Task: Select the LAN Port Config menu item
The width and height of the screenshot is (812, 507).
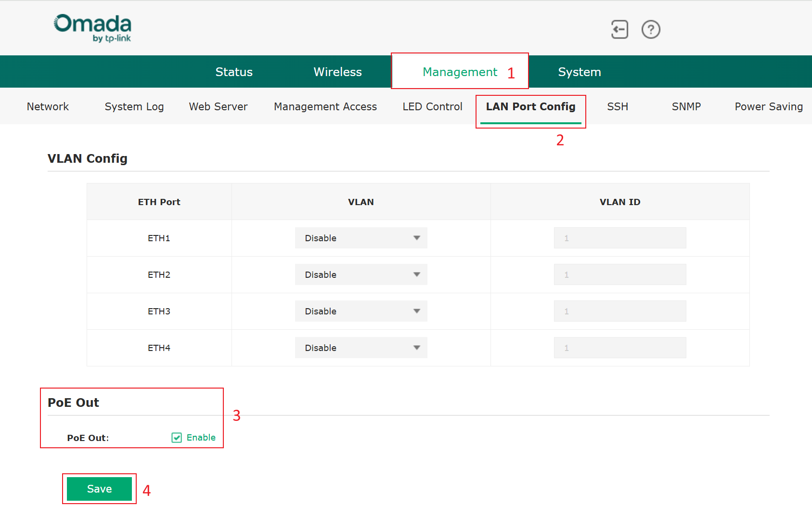Action: click(530, 106)
